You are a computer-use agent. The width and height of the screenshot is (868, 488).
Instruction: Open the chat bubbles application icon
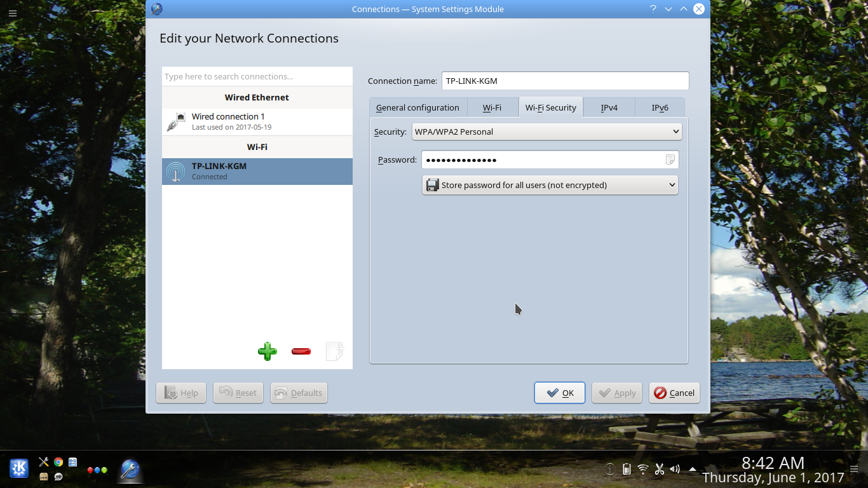coord(58,477)
